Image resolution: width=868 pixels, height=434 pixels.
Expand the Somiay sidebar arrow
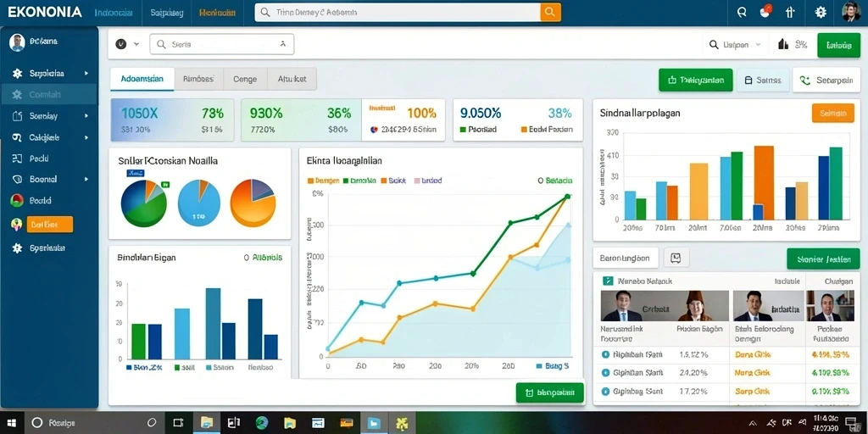86,116
